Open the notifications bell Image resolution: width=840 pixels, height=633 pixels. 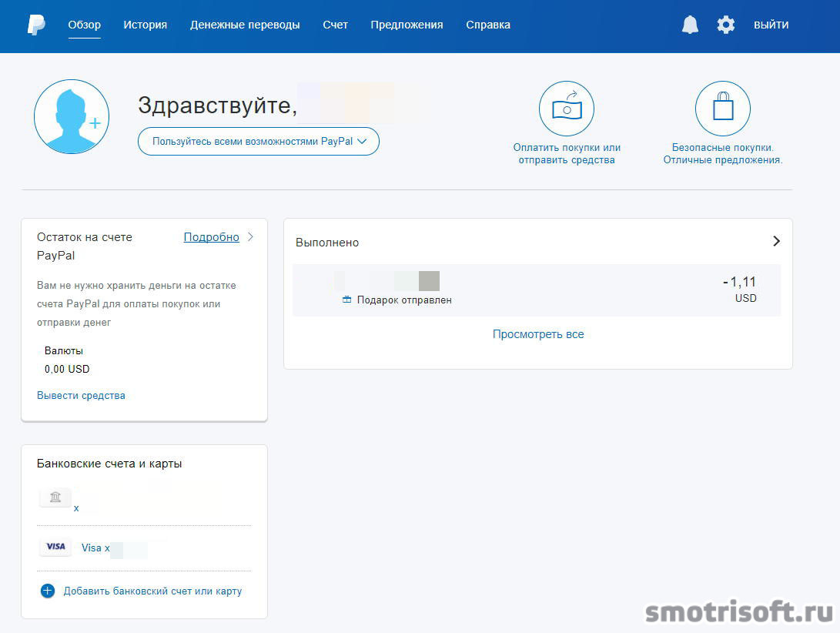click(690, 25)
